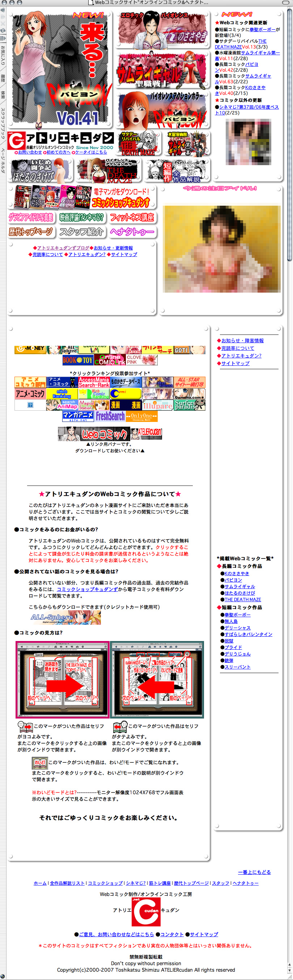Click the horizontal-reading book mark icon with right arrow
Screen dimensions: 293x980
click(x=25, y=726)
